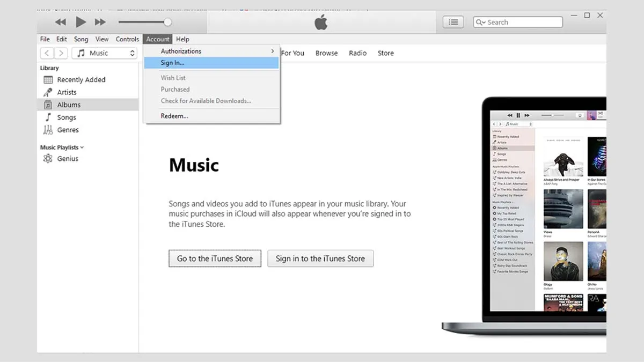Click the rewind previous track button
644x362 pixels.
coord(61,22)
